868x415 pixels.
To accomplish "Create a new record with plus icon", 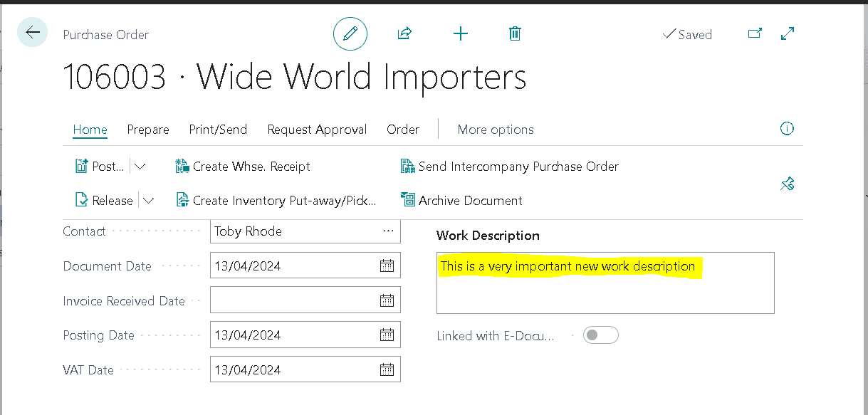I will pyautogui.click(x=461, y=33).
